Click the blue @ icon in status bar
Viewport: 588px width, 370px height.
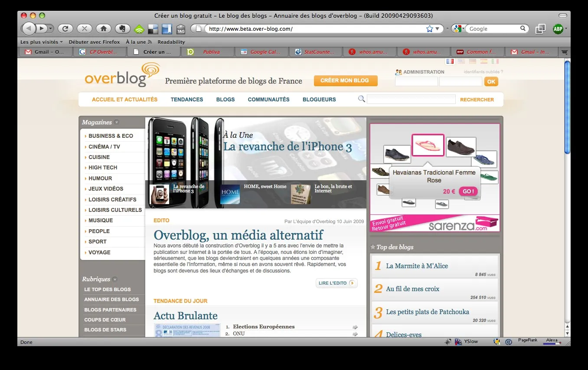pyautogui.click(x=508, y=342)
